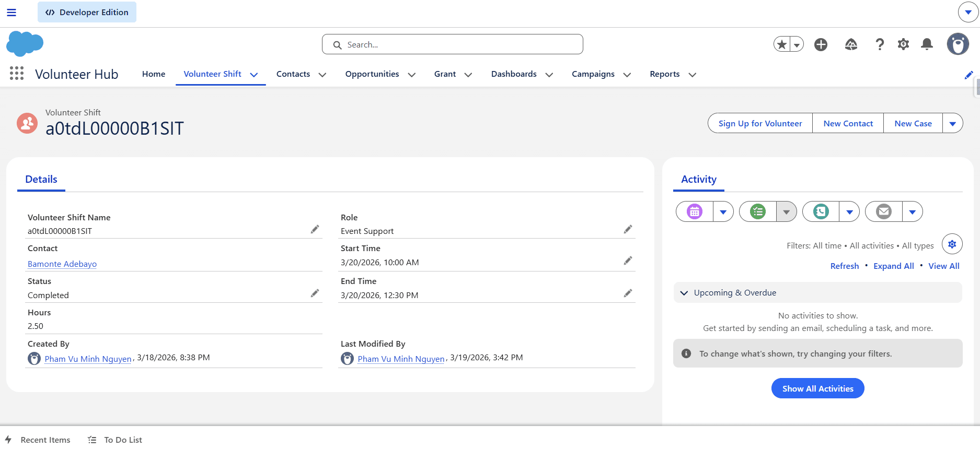Click the New Event calendar icon
The image size is (980, 449).
click(x=694, y=211)
